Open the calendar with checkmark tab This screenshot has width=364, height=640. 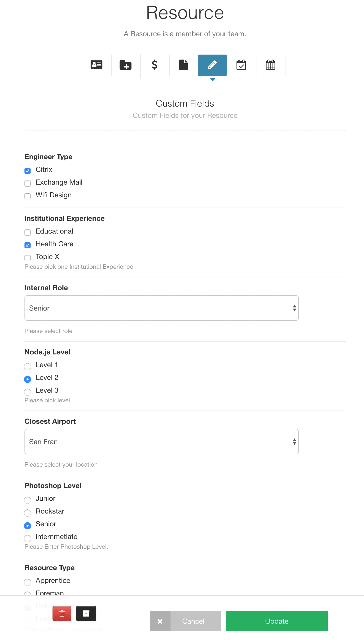(x=241, y=65)
